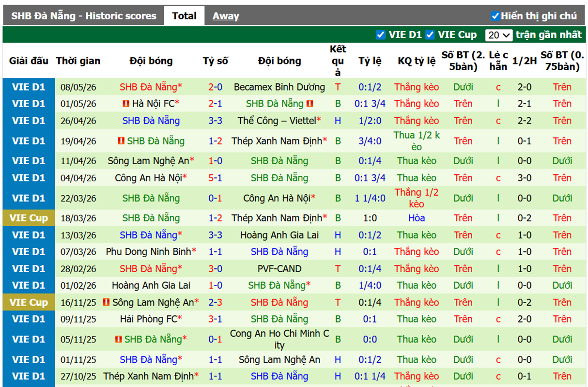Open Becamex Bình Dương team link
The width and height of the screenshot is (588, 387).
(279, 87)
